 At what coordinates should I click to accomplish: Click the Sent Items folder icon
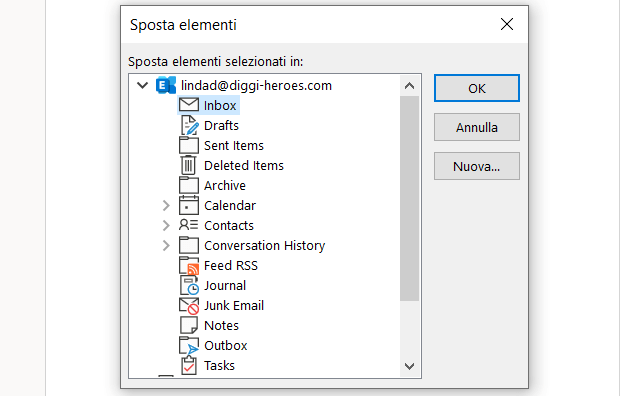coord(189,145)
